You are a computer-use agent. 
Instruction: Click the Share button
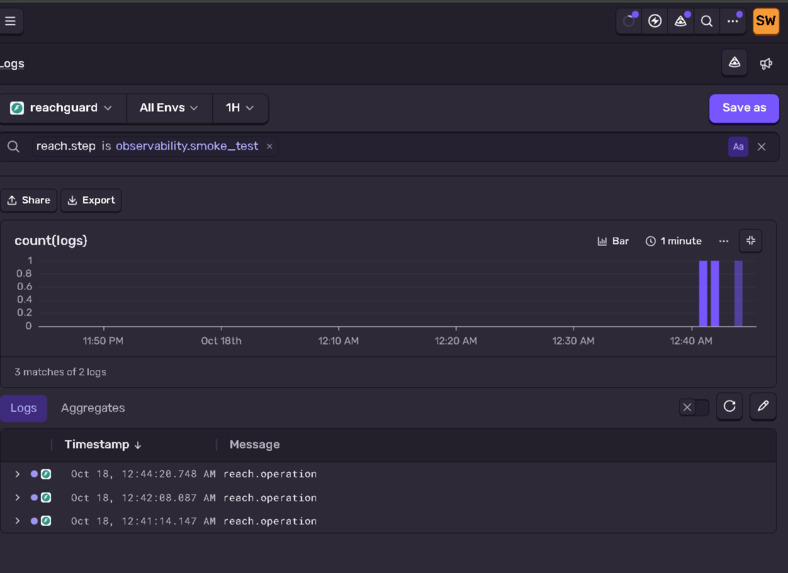tap(29, 200)
